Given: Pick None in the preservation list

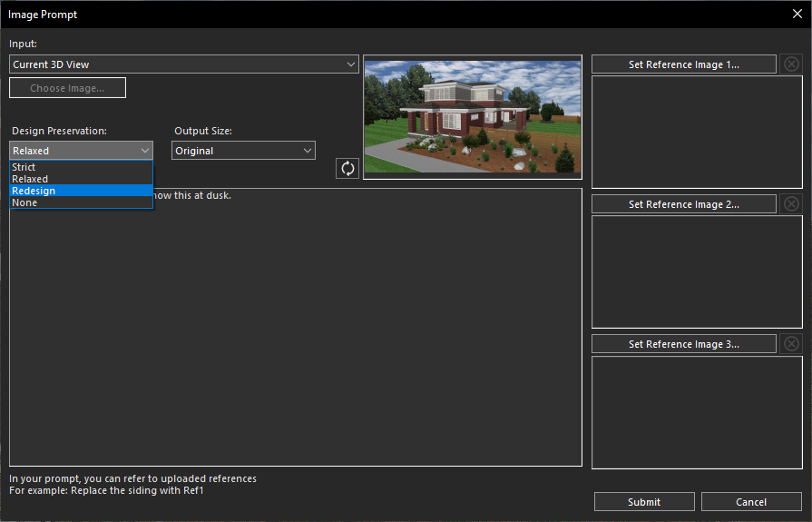Looking at the screenshot, I should point(82,202).
